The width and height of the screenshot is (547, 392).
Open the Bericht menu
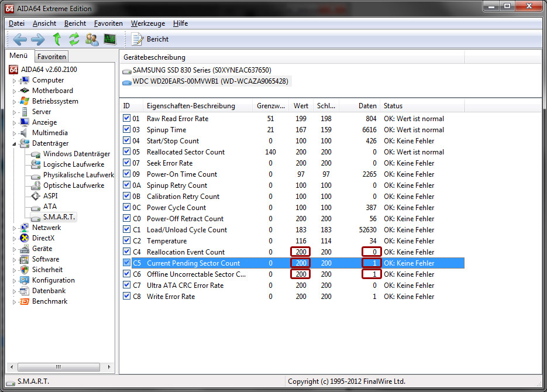[75, 23]
